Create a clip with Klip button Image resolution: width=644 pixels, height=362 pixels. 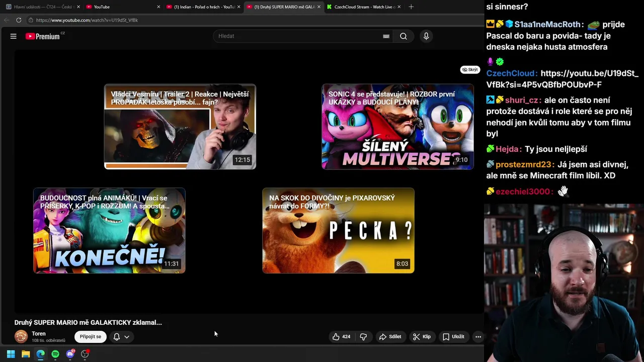tap(422, 337)
